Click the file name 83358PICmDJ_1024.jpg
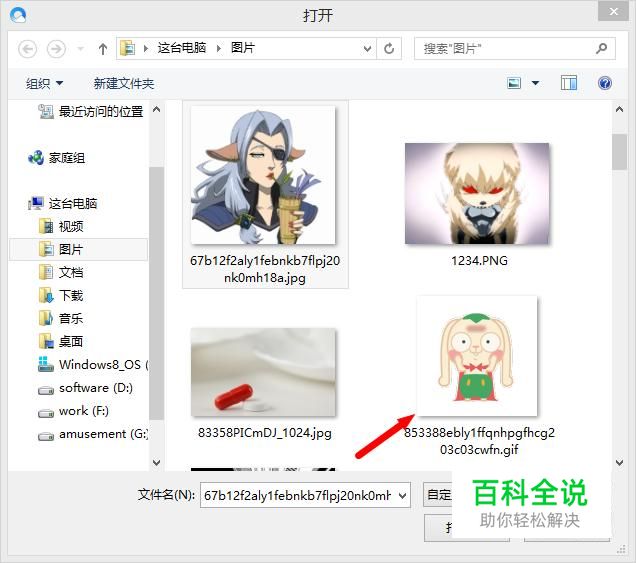The image size is (636, 563). (264, 433)
